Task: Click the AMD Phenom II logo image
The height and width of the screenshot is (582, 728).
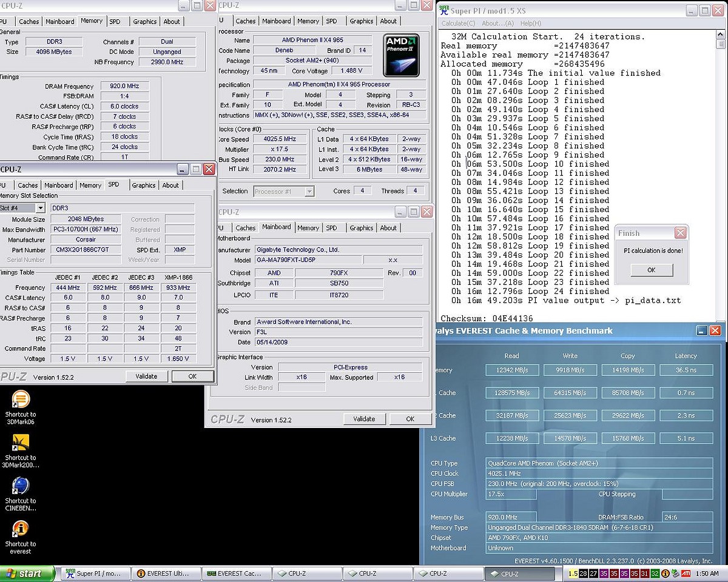Action: tap(401, 55)
